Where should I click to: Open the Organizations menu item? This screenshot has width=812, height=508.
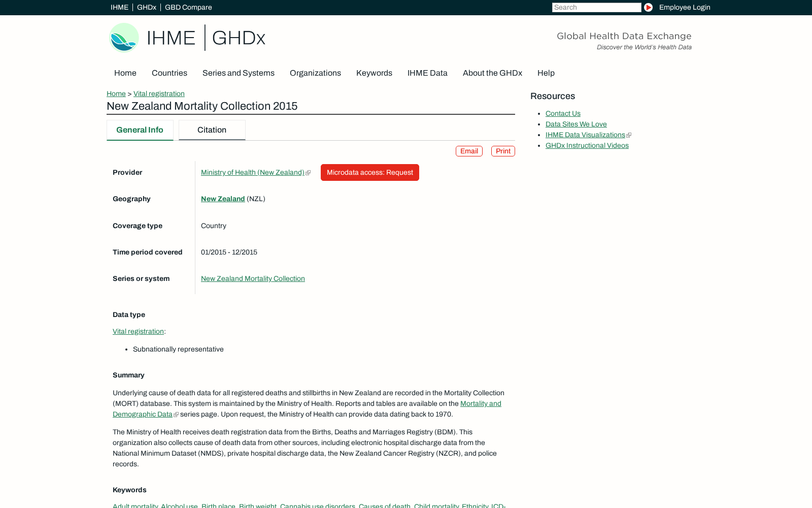coord(315,73)
